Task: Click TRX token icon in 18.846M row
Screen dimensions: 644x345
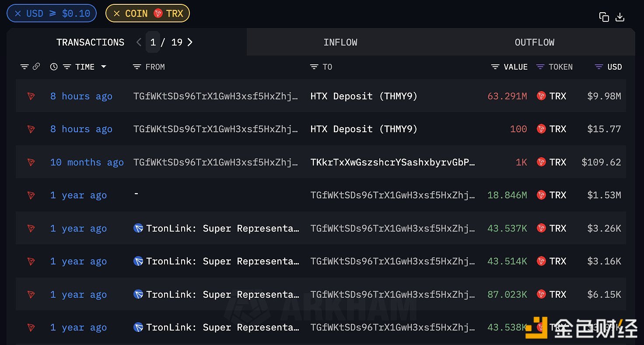Action: tap(541, 195)
